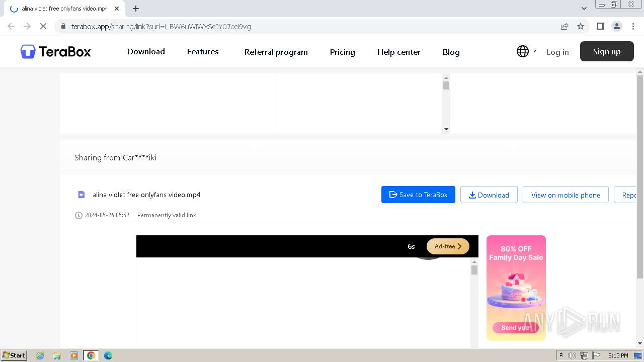This screenshot has height=362, width=644.
Task: Click the Permanently valid link text
Action: click(x=167, y=215)
